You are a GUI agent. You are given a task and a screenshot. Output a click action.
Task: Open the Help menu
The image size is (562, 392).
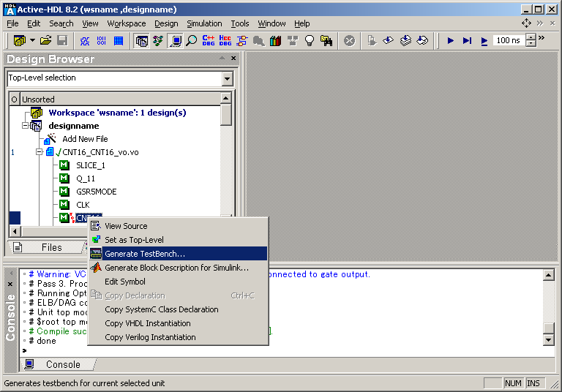tap(302, 23)
